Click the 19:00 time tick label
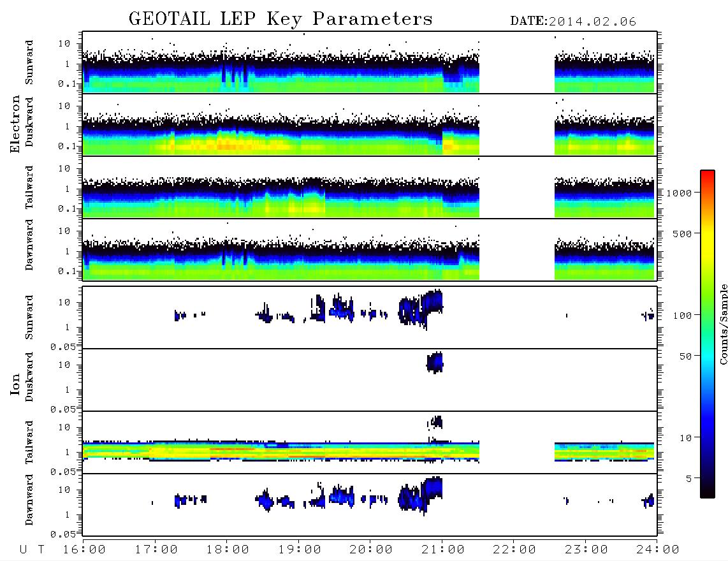Image resolution: width=728 pixels, height=561 pixels. pyautogui.click(x=300, y=550)
